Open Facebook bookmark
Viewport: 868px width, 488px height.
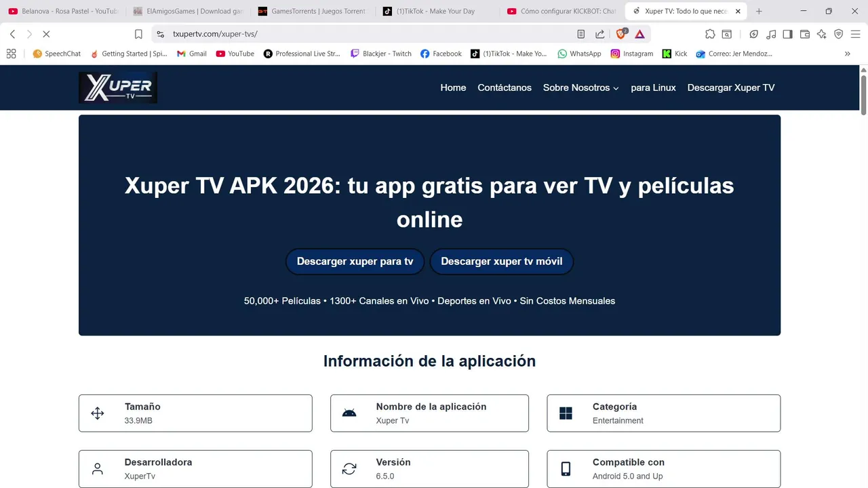[x=441, y=54]
